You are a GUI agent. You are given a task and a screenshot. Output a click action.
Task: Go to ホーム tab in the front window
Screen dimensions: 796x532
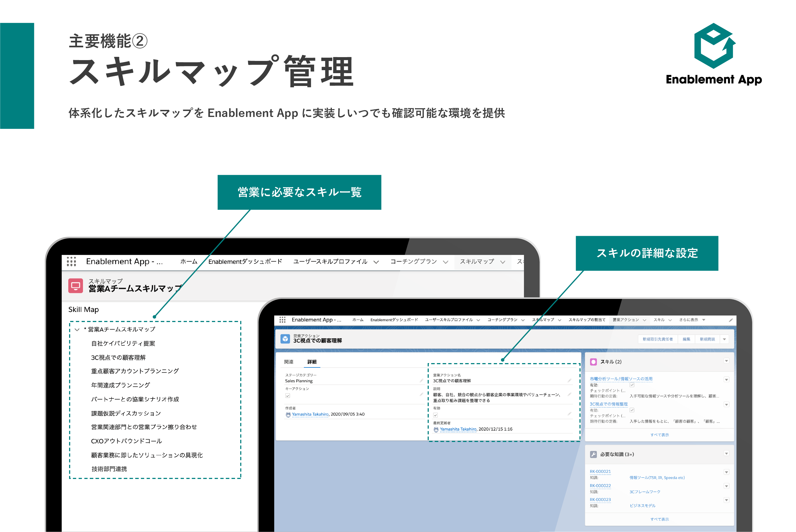358,320
